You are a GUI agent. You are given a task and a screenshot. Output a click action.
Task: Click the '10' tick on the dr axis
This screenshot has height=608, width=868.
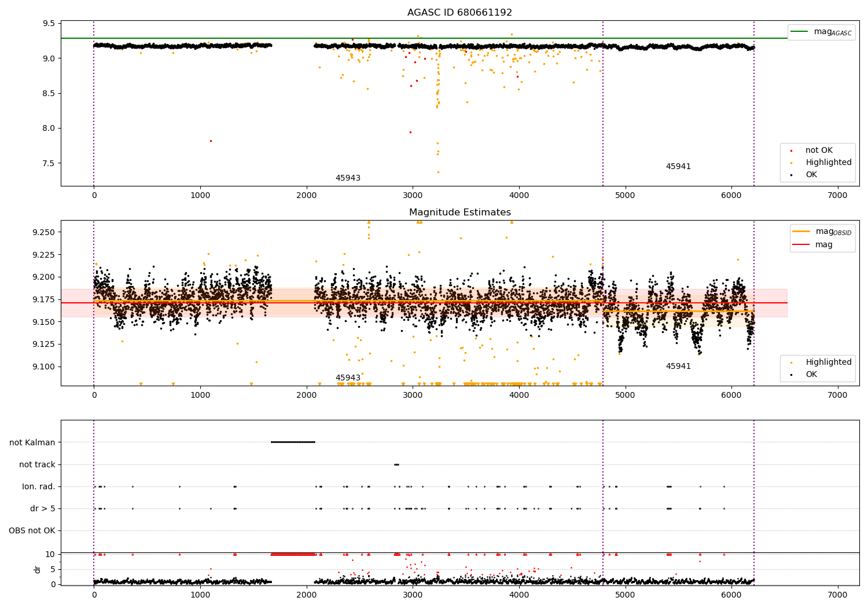(50, 554)
